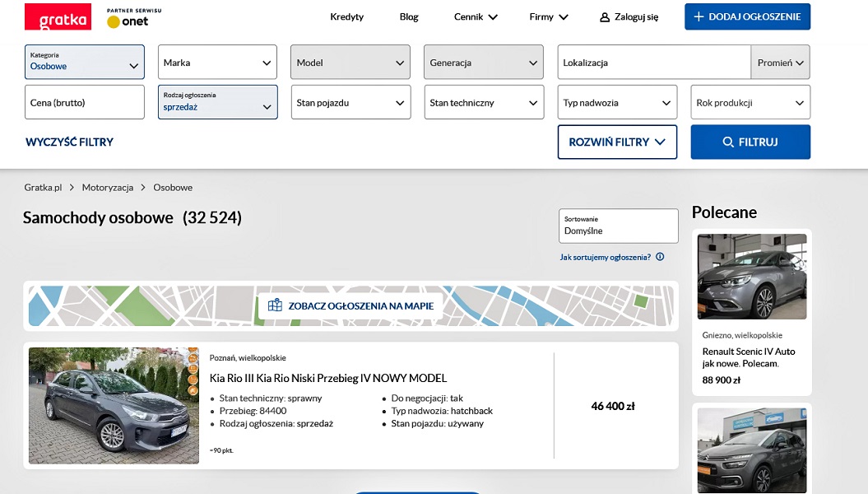Click the Rodzaj ogłoszenia: sprzedaż listing detail
This screenshot has width=868, height=494.
coord(276,424)
